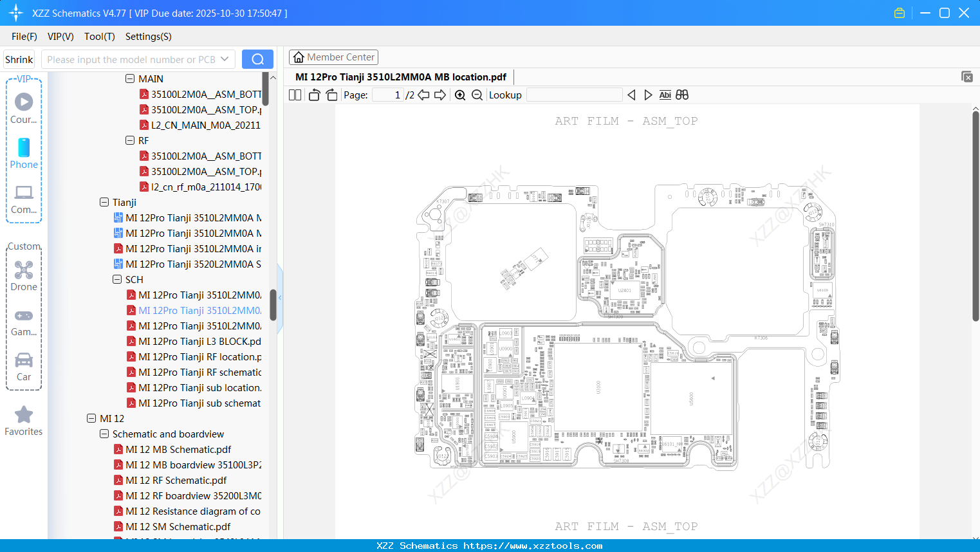The height and width of the screenshot is (552, 980).
Task: Type in the Lookup search field
Action: pos(574,95)
